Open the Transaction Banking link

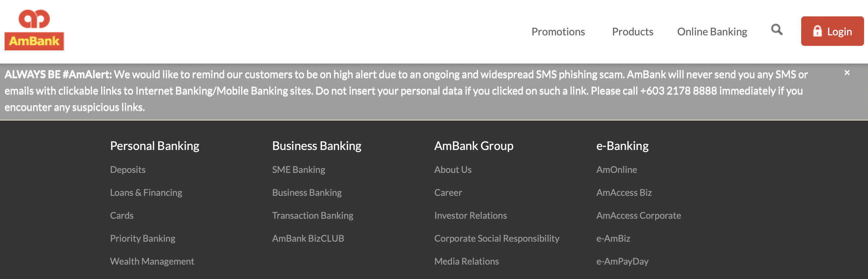[x=313, y=215]
